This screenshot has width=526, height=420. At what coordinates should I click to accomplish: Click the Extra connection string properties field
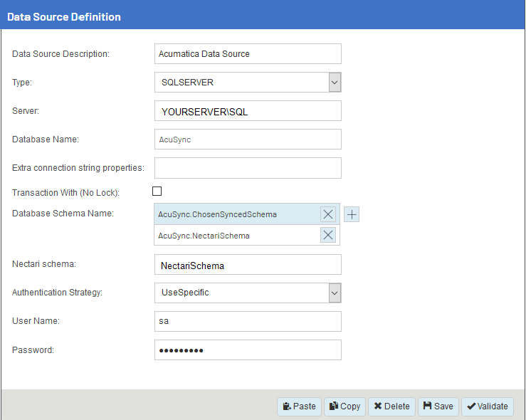click(248, 168)
